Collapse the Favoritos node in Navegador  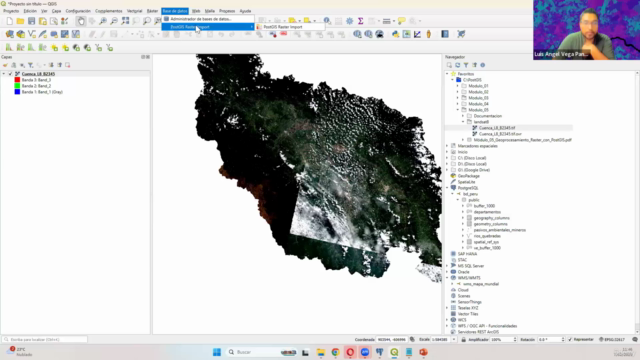pyautogui.click(x=447, y=74)
